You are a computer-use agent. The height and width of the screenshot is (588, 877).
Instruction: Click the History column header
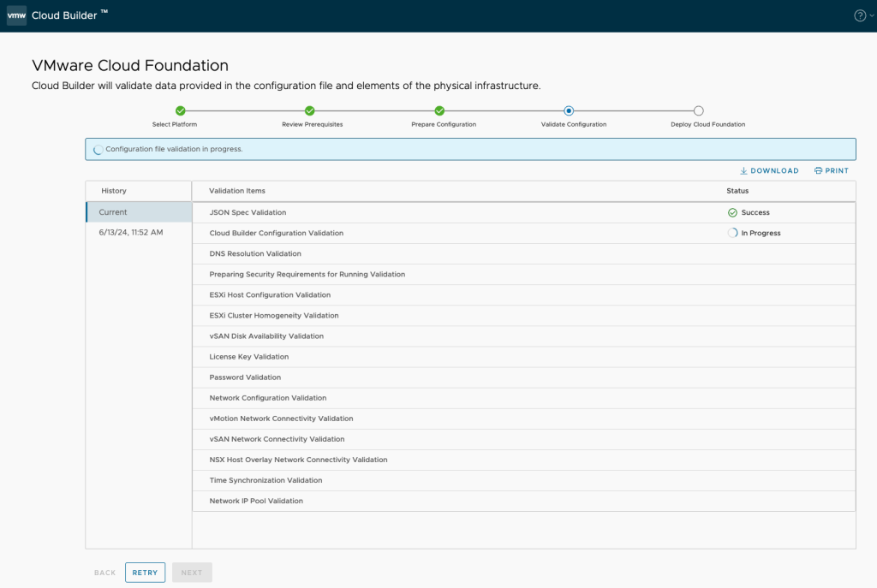114,191
